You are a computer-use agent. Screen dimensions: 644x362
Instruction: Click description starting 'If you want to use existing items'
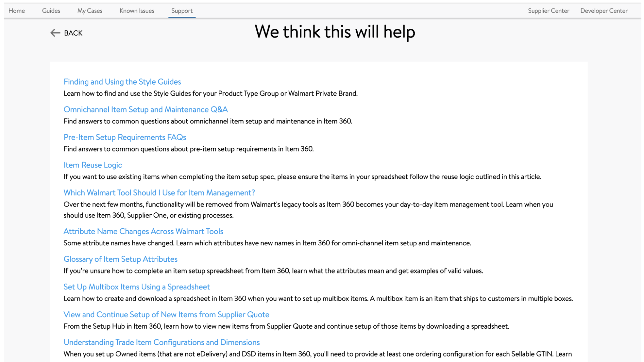pyautogui.click(x=302, y=177)
